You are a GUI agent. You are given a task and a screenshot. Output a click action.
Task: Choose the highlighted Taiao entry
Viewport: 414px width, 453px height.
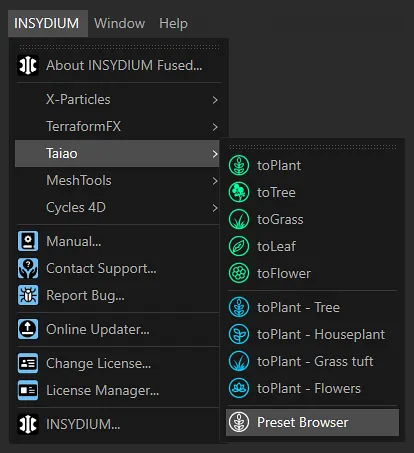pyautogui.click(x=117, y=153)
